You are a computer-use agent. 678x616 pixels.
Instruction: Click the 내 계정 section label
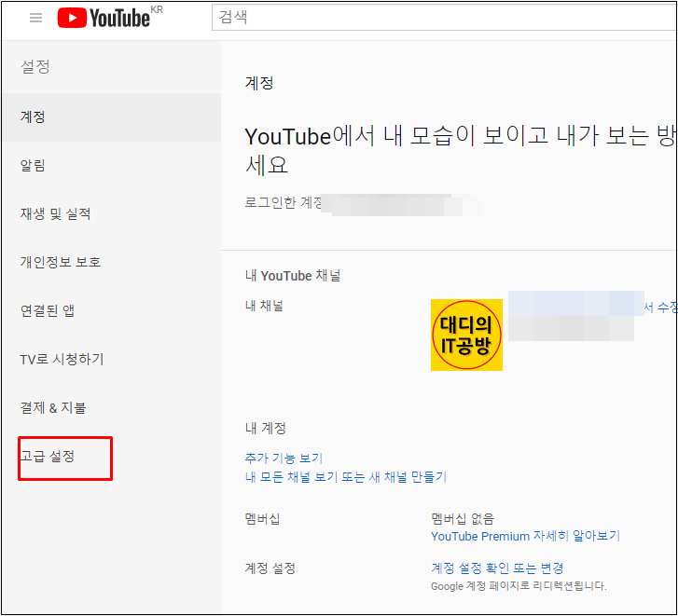[266, 428]
